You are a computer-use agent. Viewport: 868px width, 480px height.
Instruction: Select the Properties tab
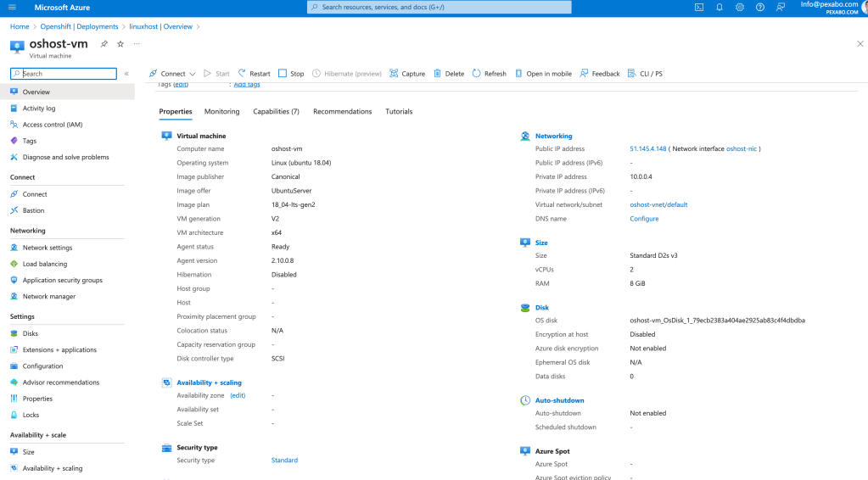(176, 112)
